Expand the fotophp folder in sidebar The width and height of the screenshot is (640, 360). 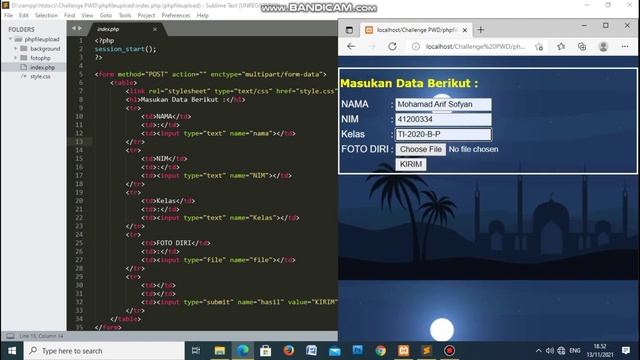point(16,58)
